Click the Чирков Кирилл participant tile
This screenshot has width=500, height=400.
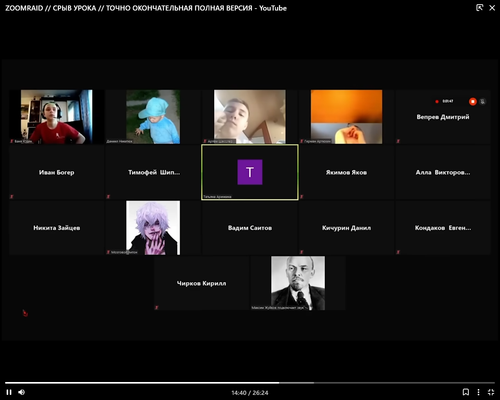tap(202, 283)
